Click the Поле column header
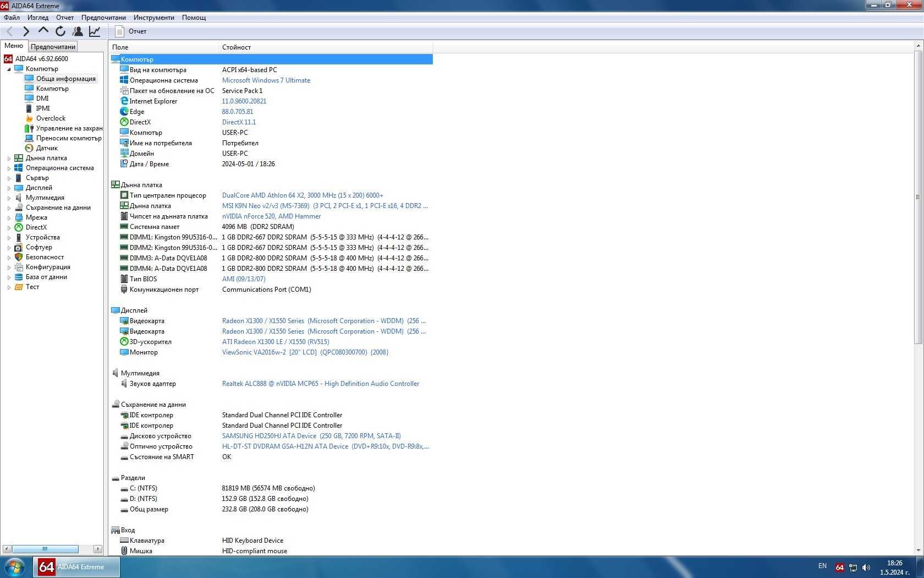This screenshot has width=924, height=578. (x=163, y=47)
